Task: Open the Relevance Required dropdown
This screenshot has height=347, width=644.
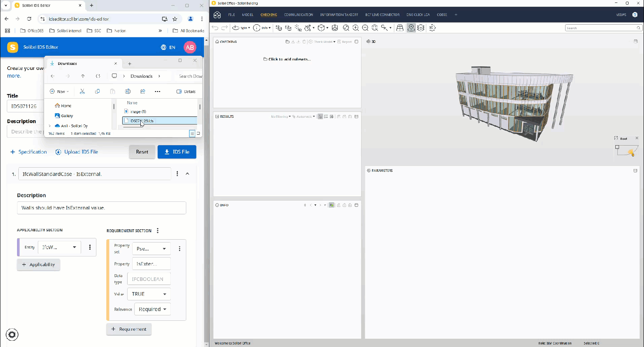Action: pos(152,310)
